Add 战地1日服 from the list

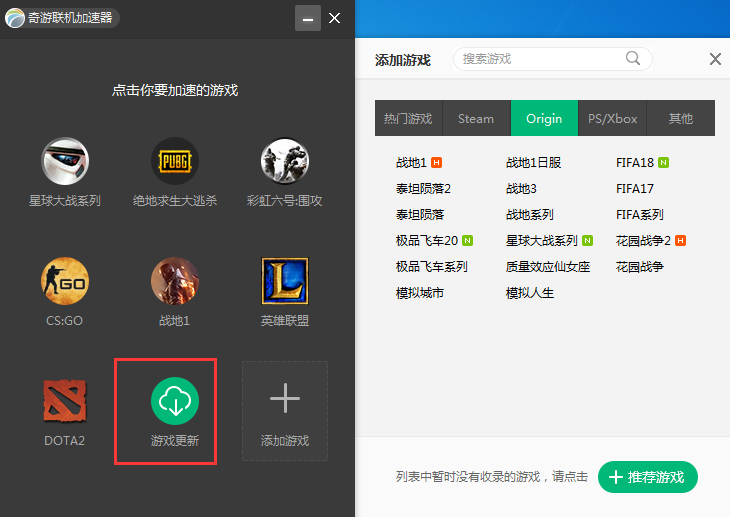tap(534, 163)
